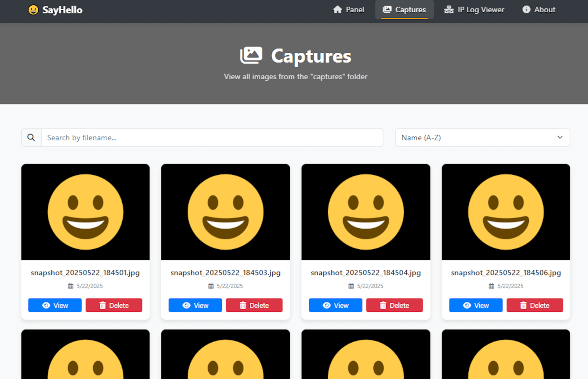588x379 pixels.
Task: Go to the About page
Action: 539,10
